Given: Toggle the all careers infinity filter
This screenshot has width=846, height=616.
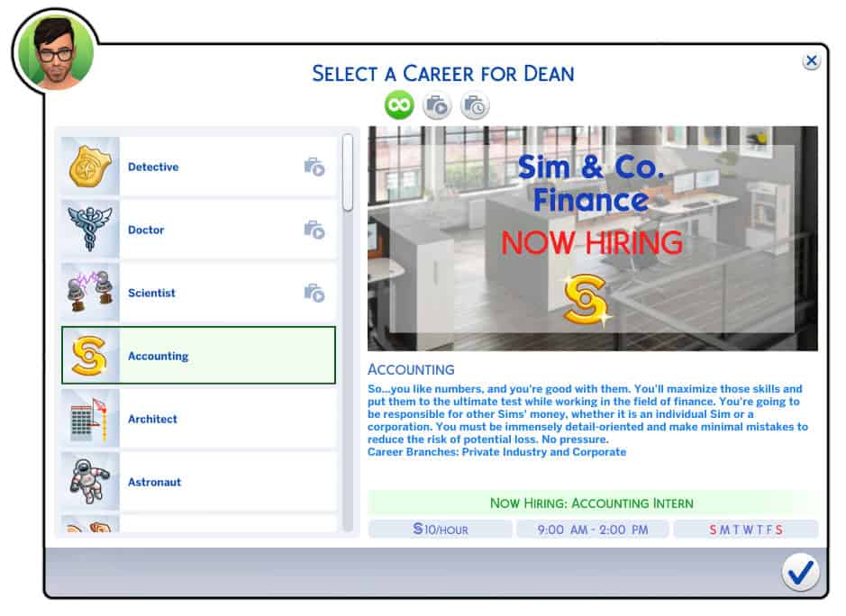Looking at the screenshot, I should [x=399, y=105].
